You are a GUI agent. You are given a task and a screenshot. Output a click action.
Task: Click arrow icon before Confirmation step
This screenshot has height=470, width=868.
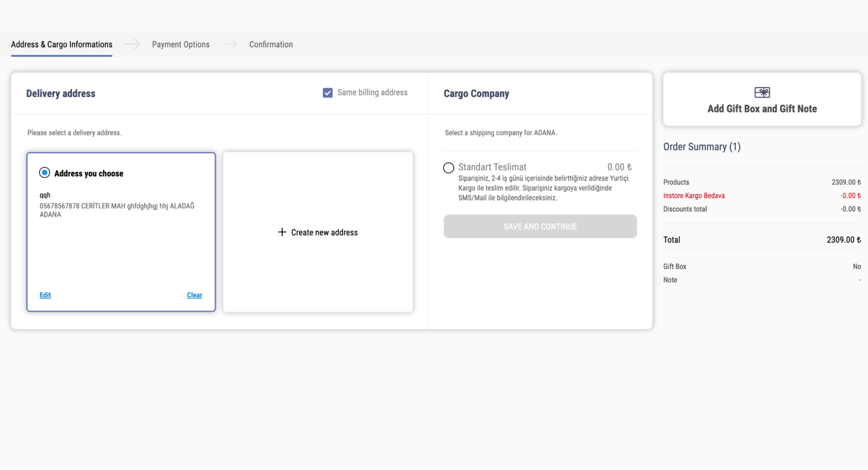click(x=229, y=44)
